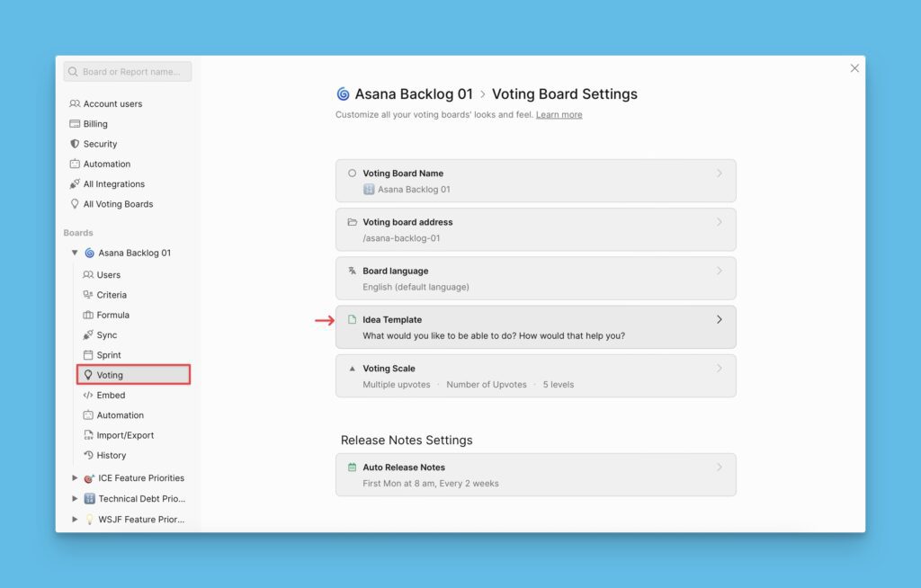Viewport: 921px width, 588px height.
Task: Expand the ICE Feature Priorities board
Action: click(x=75, y=477)
